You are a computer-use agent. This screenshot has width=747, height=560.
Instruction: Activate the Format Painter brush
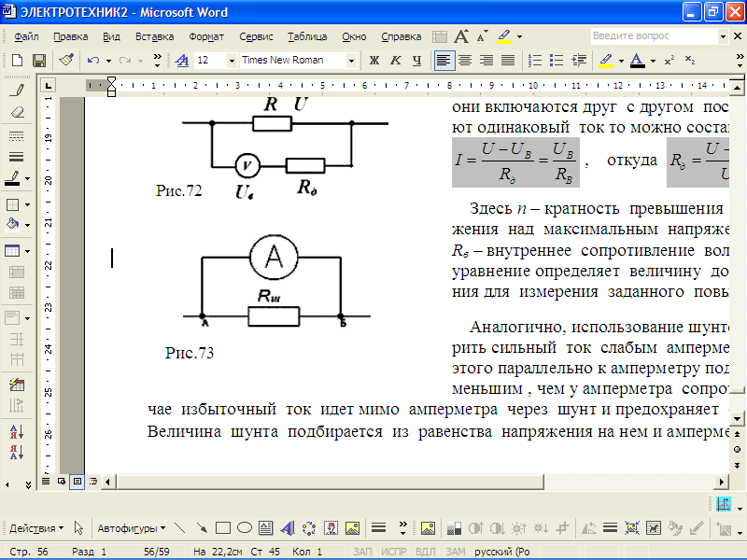pos(66,60)
